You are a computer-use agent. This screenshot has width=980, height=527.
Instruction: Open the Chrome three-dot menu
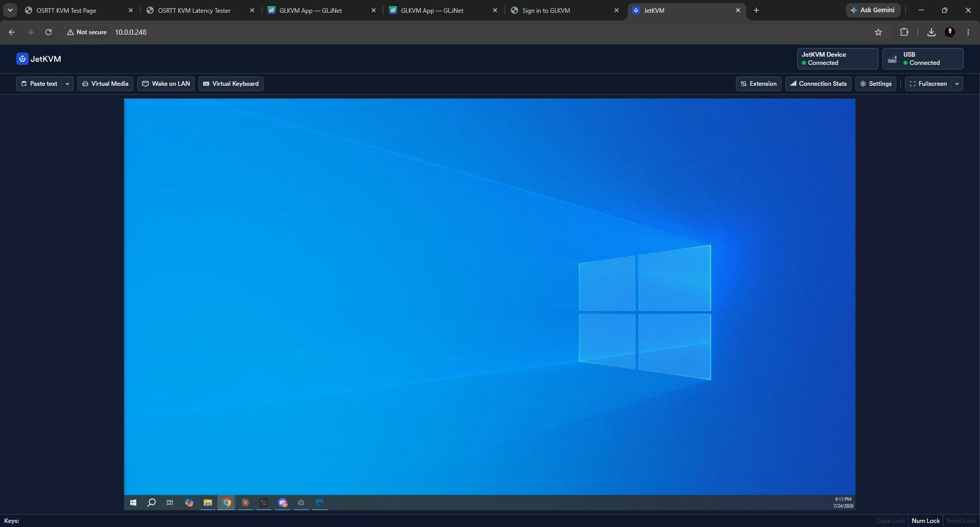click(x=968, y=32)
